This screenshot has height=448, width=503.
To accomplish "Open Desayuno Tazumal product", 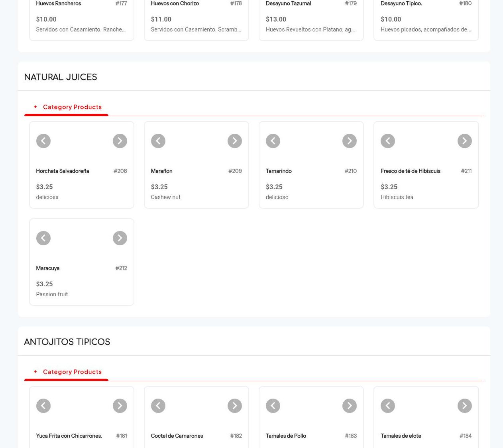I will click(x=288, y=3).
